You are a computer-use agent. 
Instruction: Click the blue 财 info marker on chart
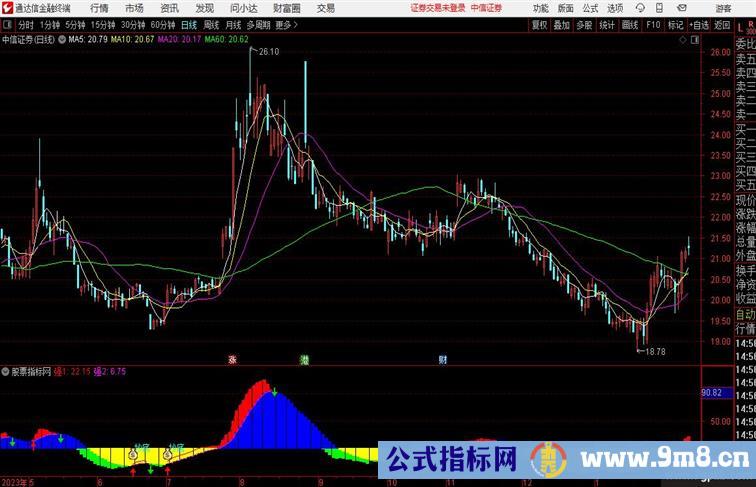442,358
